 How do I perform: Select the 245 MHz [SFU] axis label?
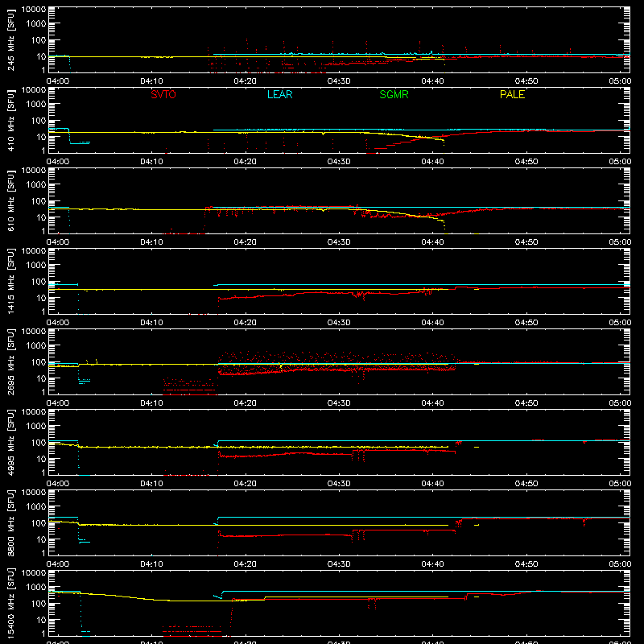pyautogui.click(x=11, y=39)
